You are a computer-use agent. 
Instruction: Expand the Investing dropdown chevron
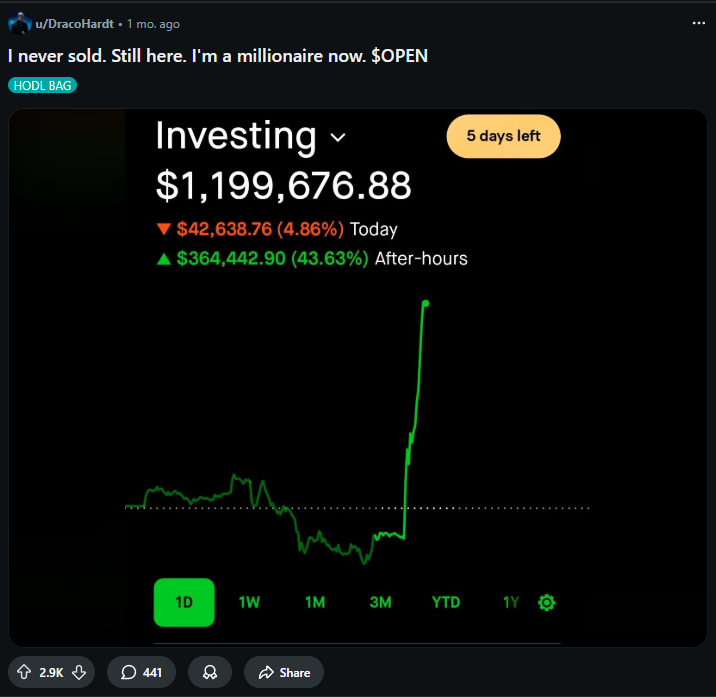(338, 137)
